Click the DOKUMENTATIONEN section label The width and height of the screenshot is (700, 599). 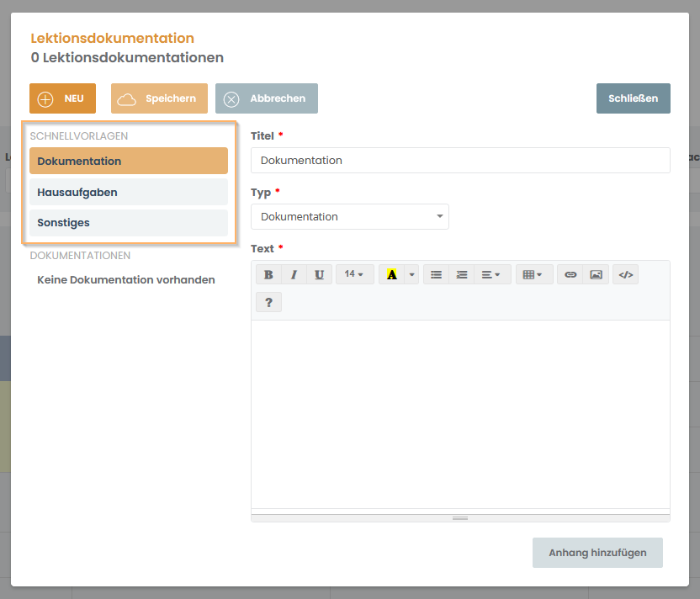(81, 255)
